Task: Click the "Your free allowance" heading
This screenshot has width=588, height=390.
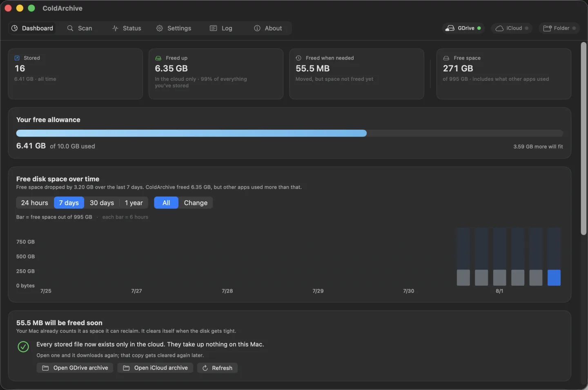Action: (x=48, y=120)
